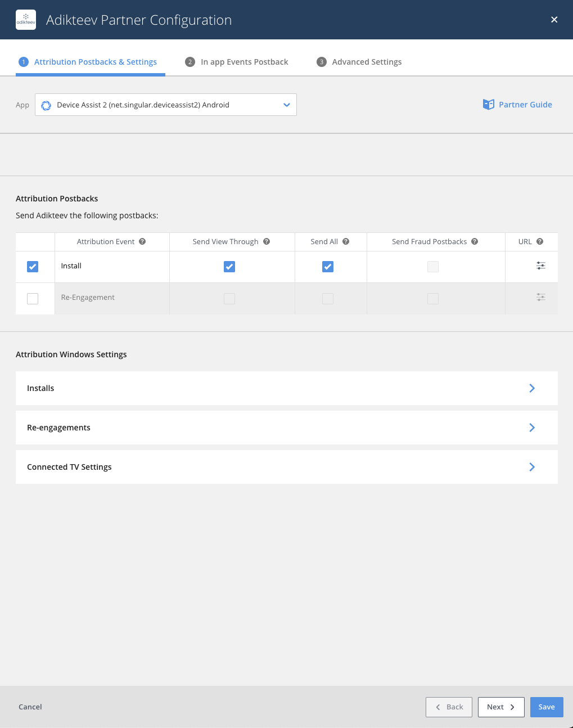Open URL settings icon for Install row

[541, 266]
